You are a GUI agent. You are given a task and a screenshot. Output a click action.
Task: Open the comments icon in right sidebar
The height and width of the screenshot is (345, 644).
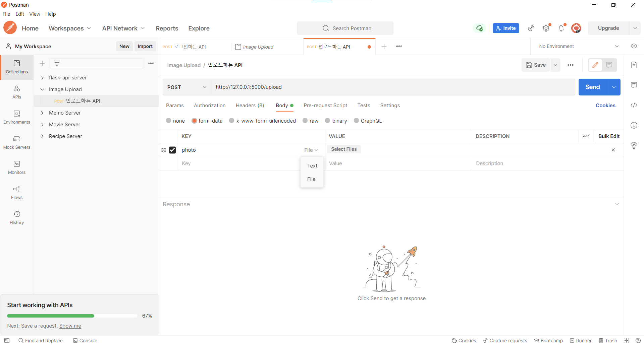point(634,85)
